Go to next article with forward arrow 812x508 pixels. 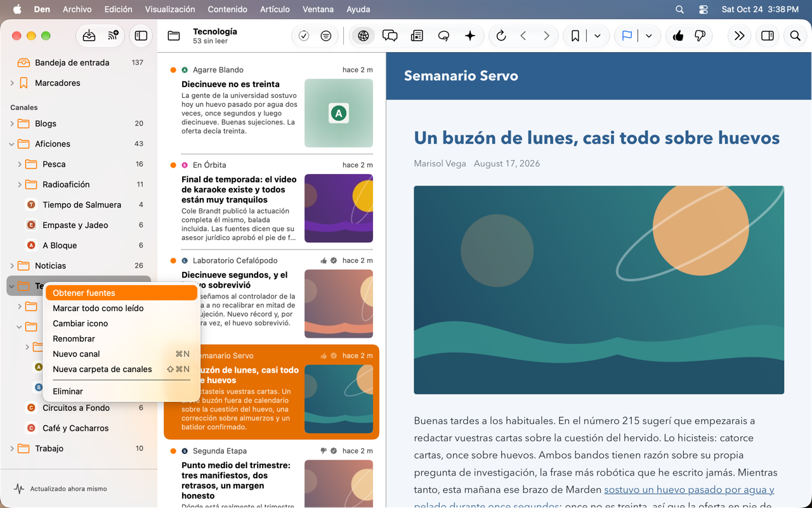coord(546,36)
